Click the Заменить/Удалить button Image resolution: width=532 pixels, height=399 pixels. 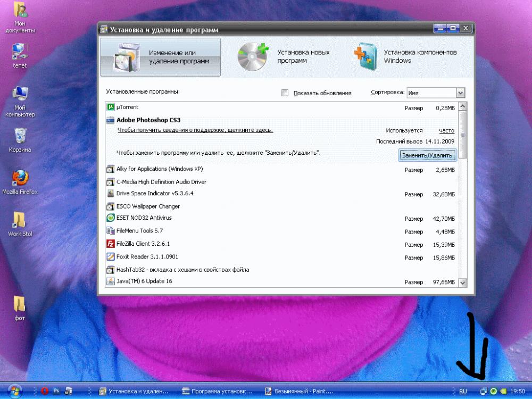point(427,155)
